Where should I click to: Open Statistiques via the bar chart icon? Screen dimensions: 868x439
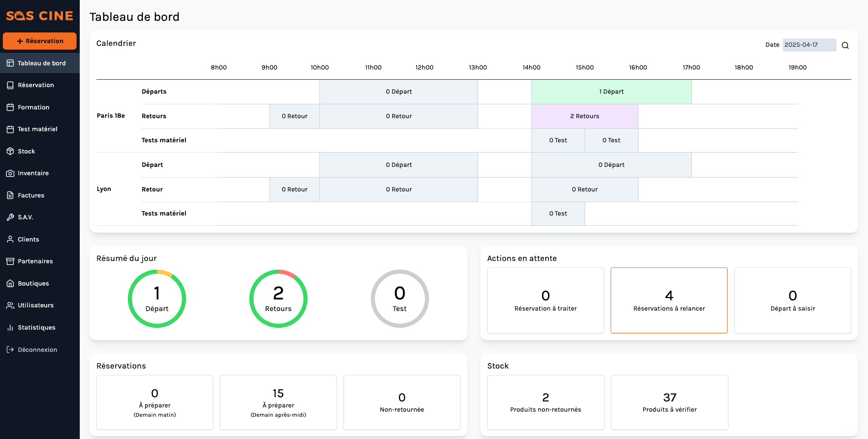[x=10, y=327]
